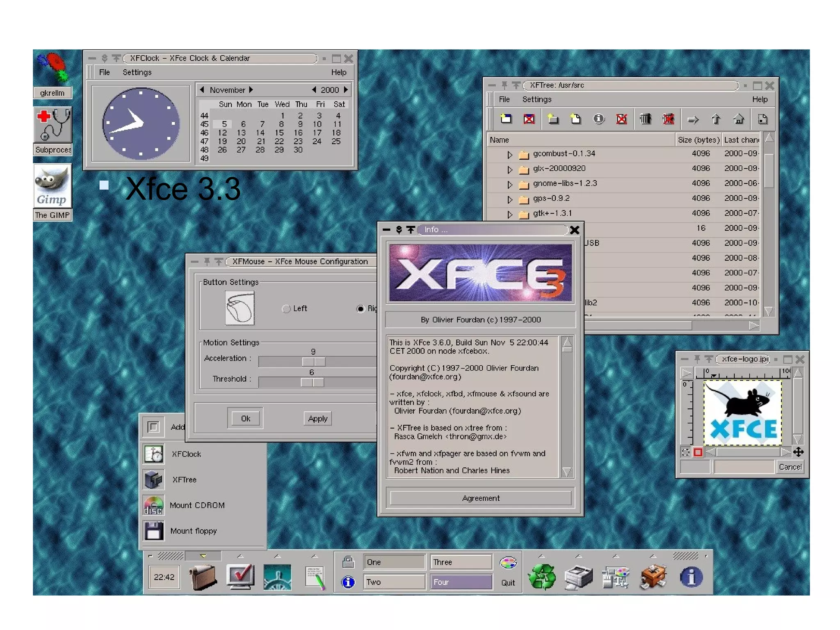
Task: Open The GIMP launcher icon
Action: click(x=52, y=186)
